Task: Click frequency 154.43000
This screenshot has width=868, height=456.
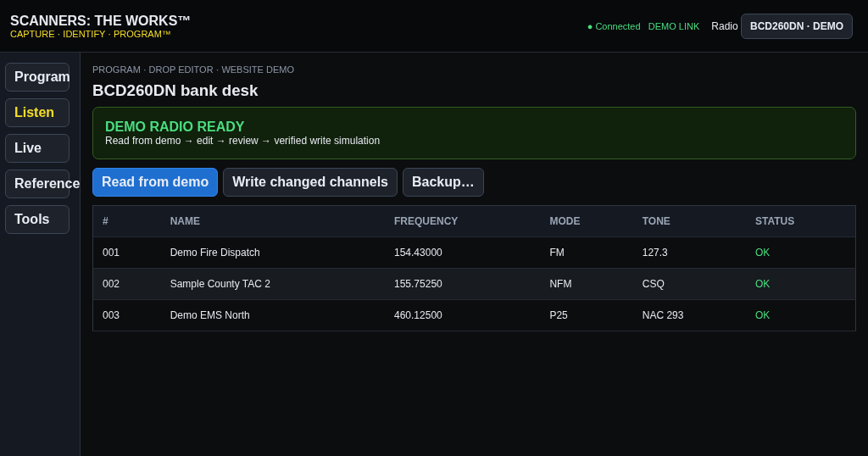Action: pos(418,253)
